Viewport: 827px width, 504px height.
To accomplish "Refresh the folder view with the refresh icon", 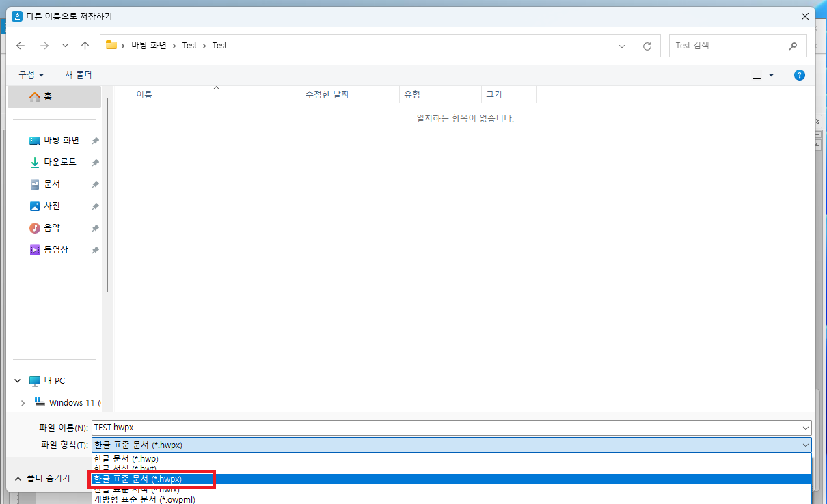I will tap(647, 45).
